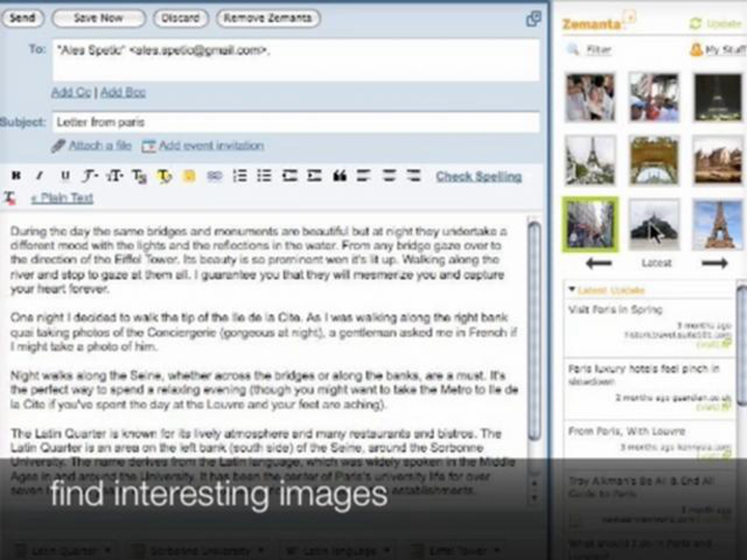Select the Eiffel Tower with trees thumbnail
Image resolution: width=747 pixels, height=560 pixels.
[590, 161]
